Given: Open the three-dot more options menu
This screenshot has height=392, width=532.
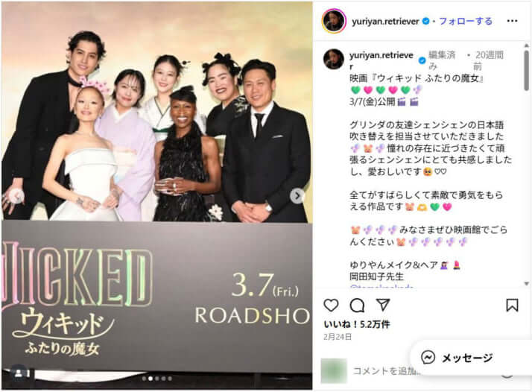Looking at the screenshot, I should tap(512, 21).
